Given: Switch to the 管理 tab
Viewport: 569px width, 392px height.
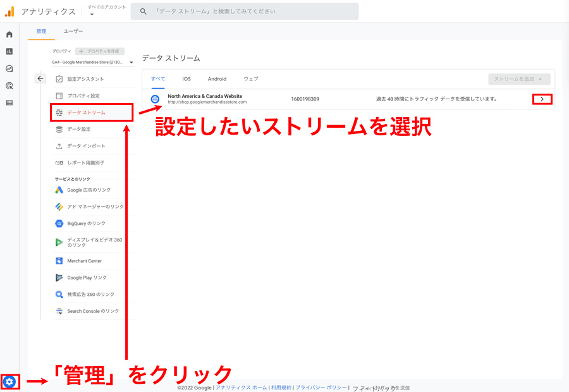Looking at the screenshot, I should click(x=41, y=31).
